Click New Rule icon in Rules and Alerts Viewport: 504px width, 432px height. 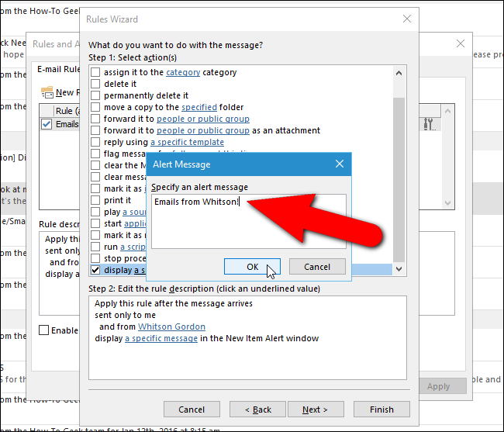pos(47,92)
